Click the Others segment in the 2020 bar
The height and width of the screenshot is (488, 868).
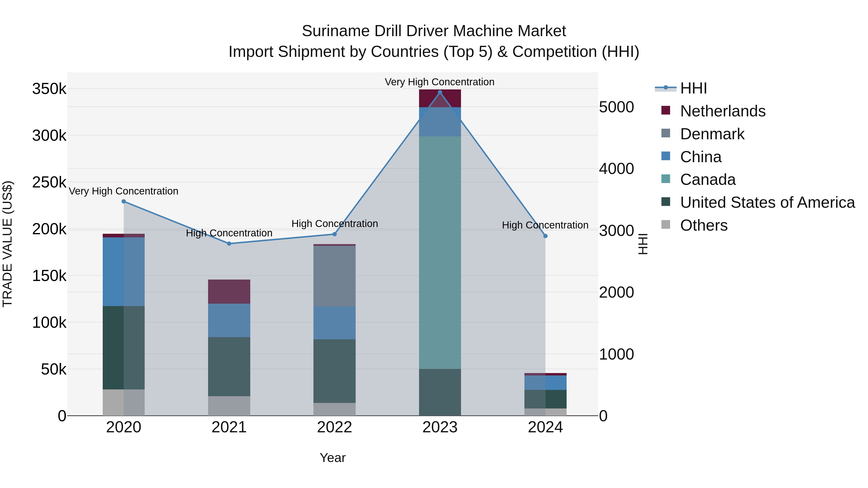point(124,402)
